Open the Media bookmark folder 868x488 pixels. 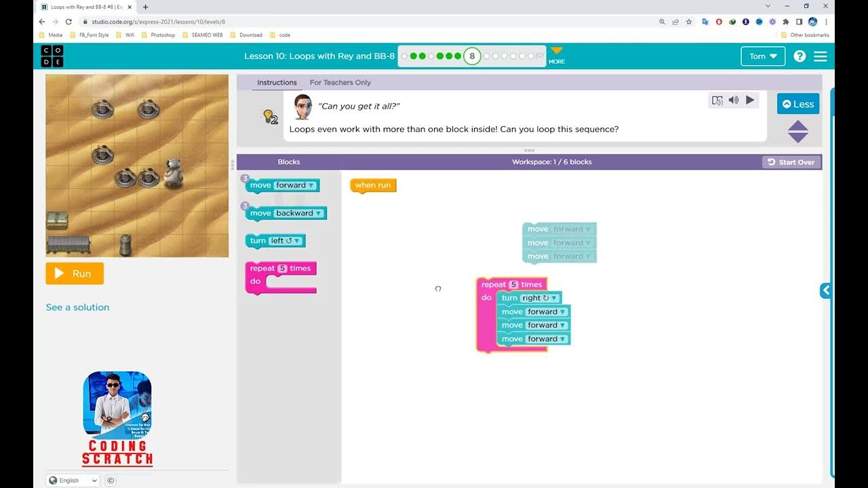click(x=51, y=35)
